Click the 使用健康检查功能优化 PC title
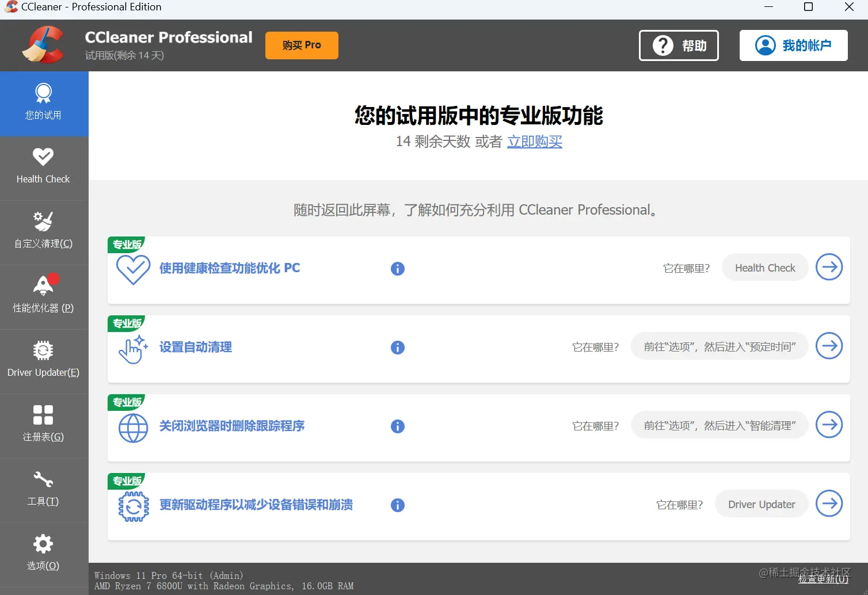Image resolution: width=868 pixels, height=595 pixels. coord(230,268)
